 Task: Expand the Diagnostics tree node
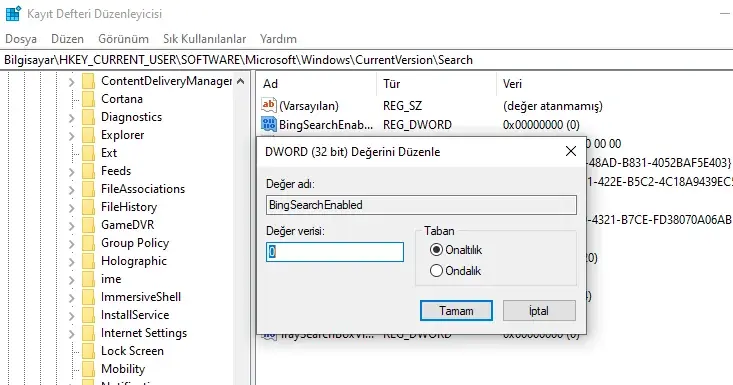[x=71, y=118]
